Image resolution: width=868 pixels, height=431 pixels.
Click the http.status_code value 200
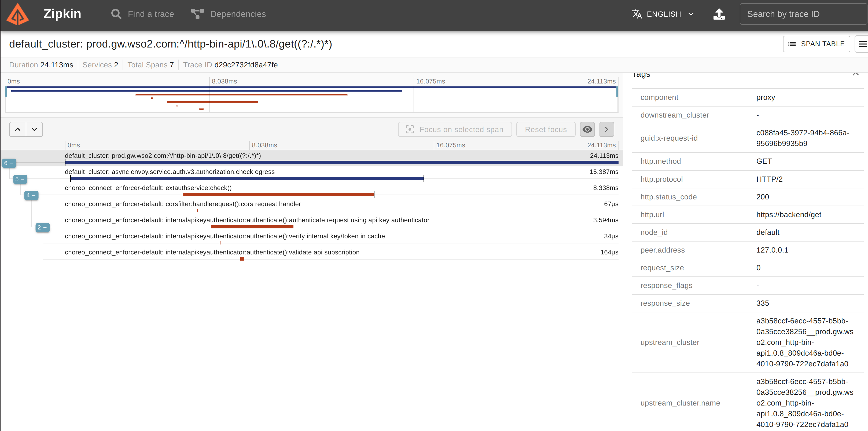[x=763, y=197]
